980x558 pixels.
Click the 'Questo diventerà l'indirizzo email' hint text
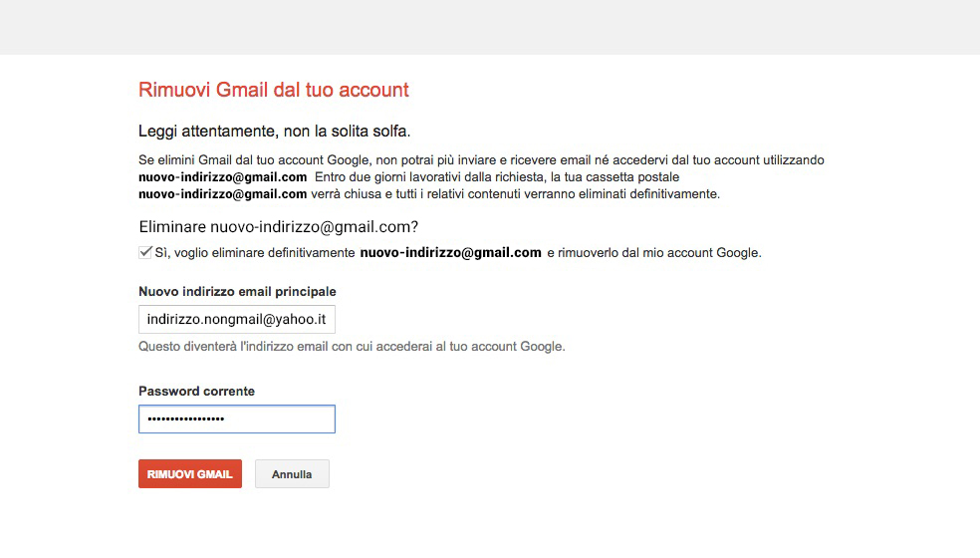(352, 347)
